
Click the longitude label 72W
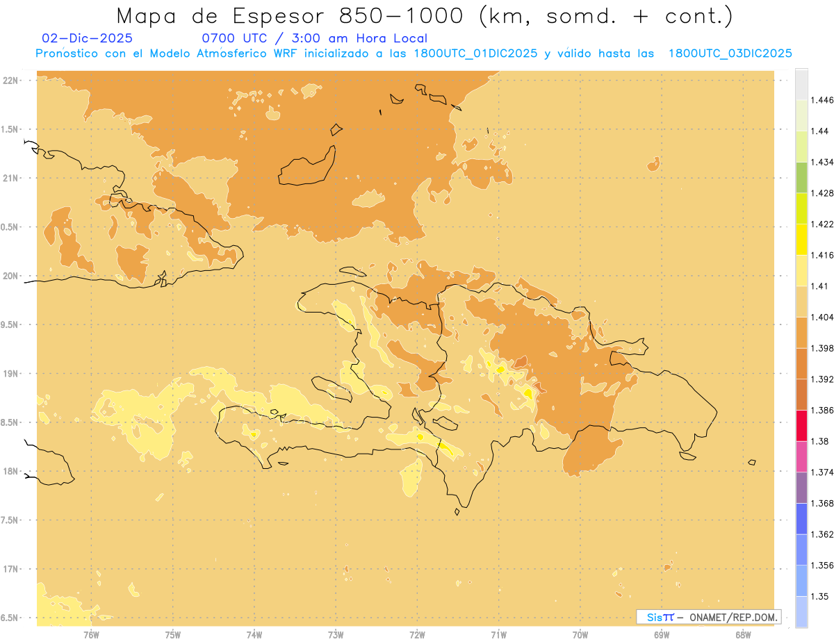tap(417, 634)
